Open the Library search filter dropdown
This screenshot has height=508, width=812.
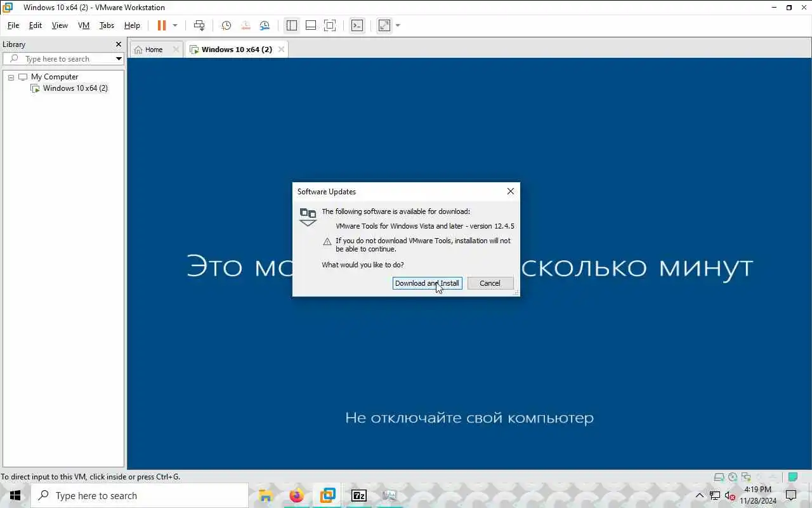click(119, 58)
